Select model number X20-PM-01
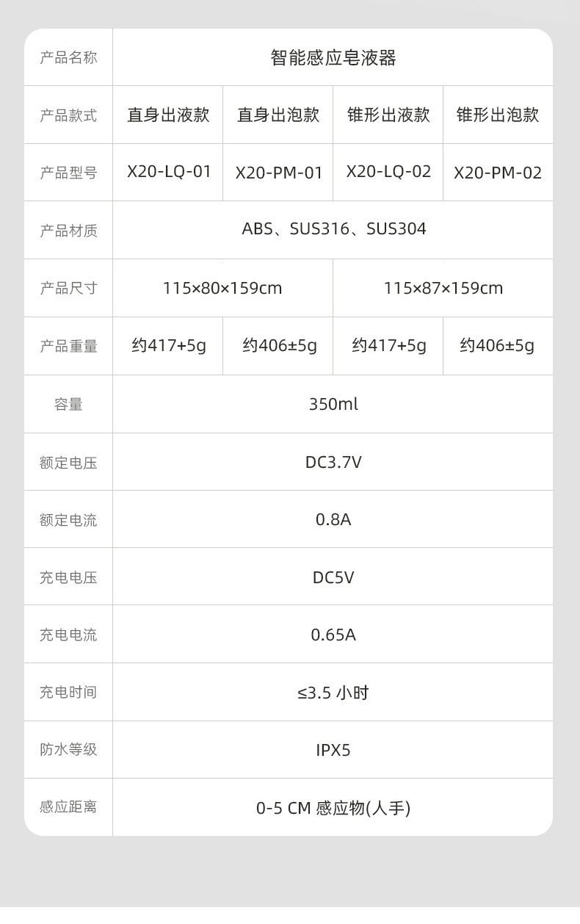Screen dimensions: 580x924 [x=279, y=173]
